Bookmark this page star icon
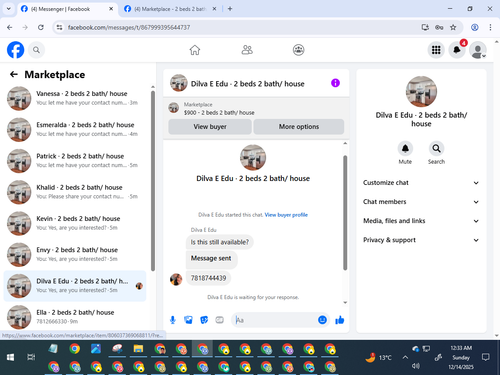The width and height of the screenshot is (500, 375). (453, 27)
